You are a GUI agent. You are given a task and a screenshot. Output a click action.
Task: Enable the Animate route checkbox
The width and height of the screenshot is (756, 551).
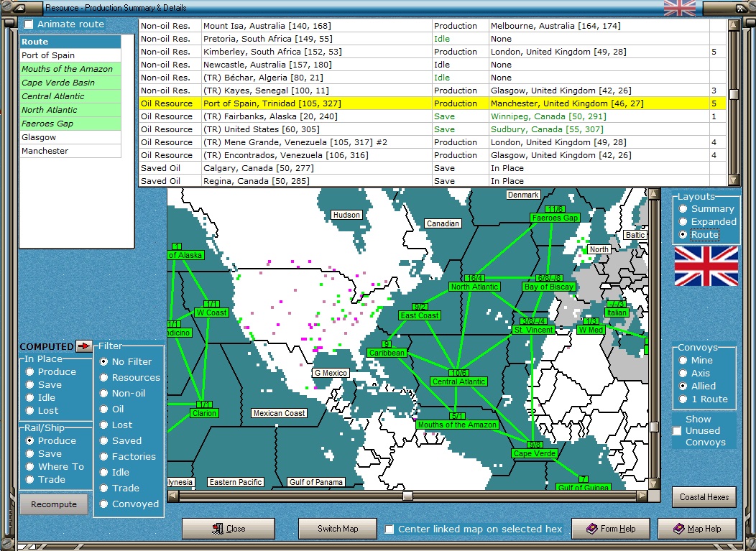(29, 24)
